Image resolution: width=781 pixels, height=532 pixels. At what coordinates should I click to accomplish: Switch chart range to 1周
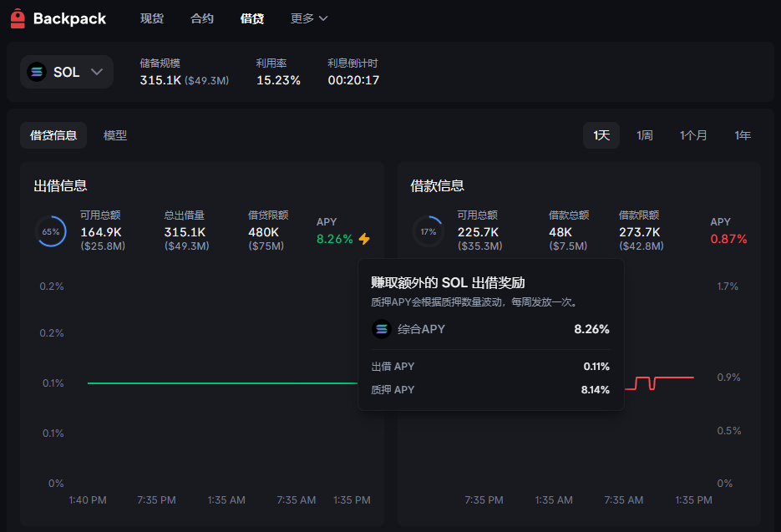click(645, 135)
